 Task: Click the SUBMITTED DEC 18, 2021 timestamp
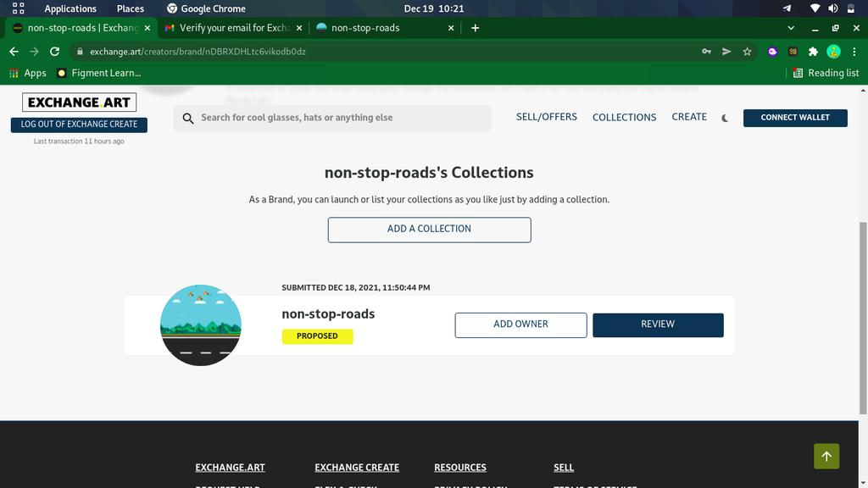point(355,287)
